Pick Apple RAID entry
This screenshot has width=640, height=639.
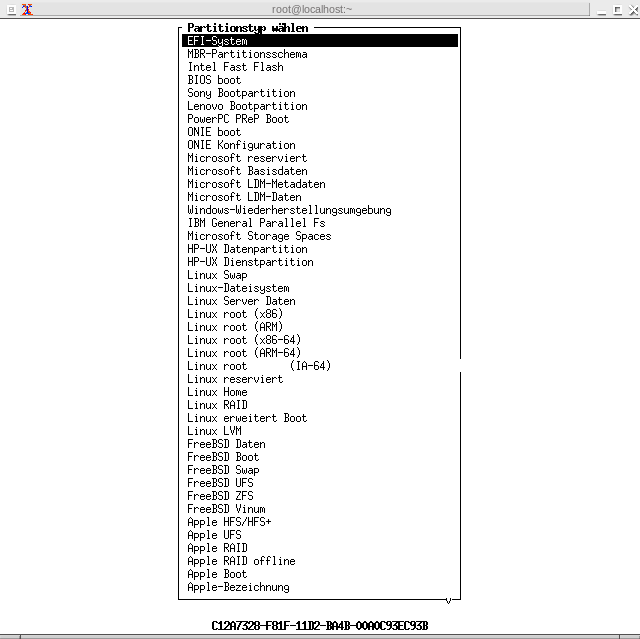(x=217, y=548)
